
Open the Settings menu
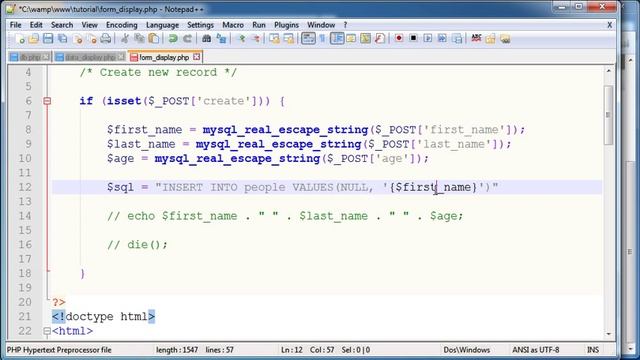(200, 25)
